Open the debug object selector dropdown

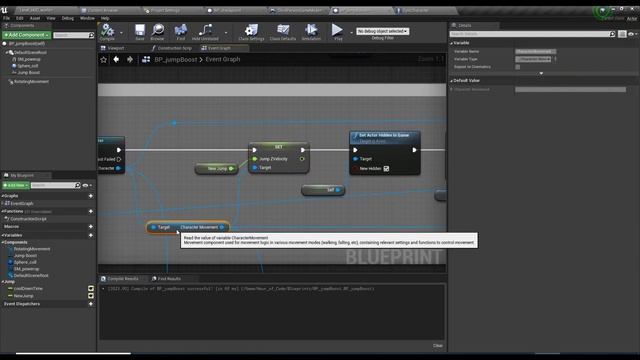coord(382,31)
